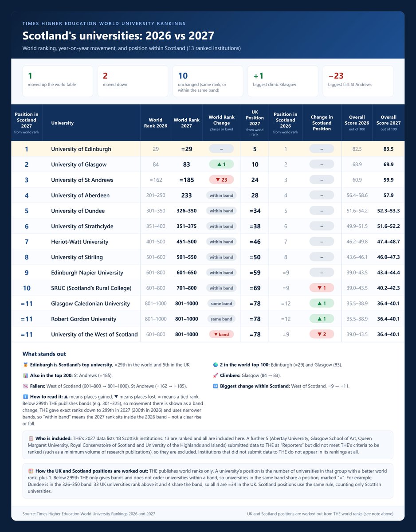The height and width of the screenshot is (532, 416).
Task: Click the falling chart emoji beside 'Fallers'
Action: tap(25, 386)
